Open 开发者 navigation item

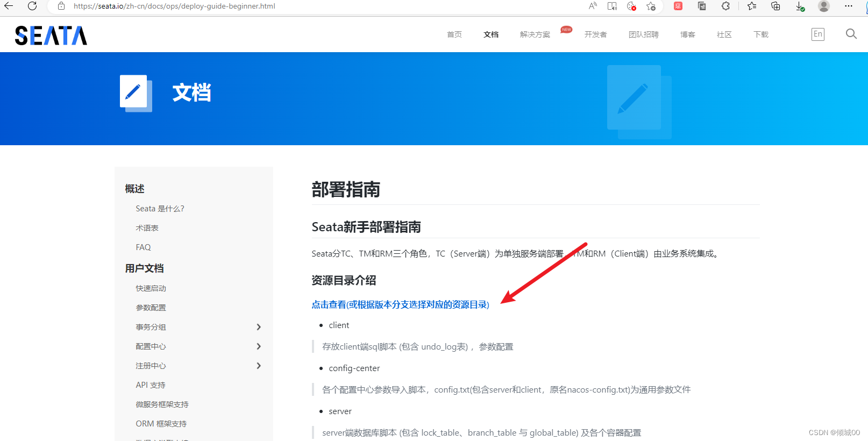coord(596,34)
